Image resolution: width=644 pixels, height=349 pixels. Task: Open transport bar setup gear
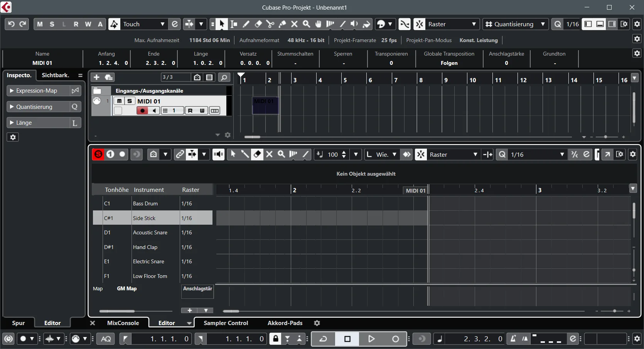pyautogui.click(x=637, y=339)
